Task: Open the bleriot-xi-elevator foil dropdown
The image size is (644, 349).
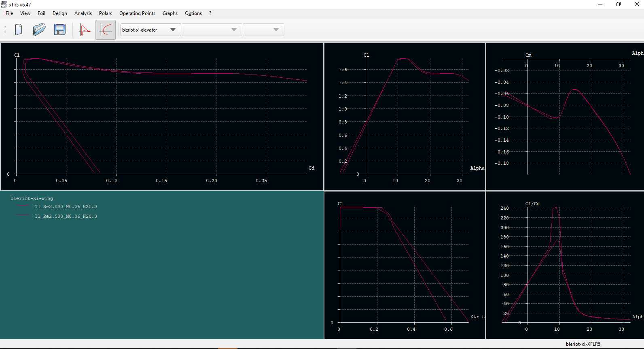Action: coord(150,30)
